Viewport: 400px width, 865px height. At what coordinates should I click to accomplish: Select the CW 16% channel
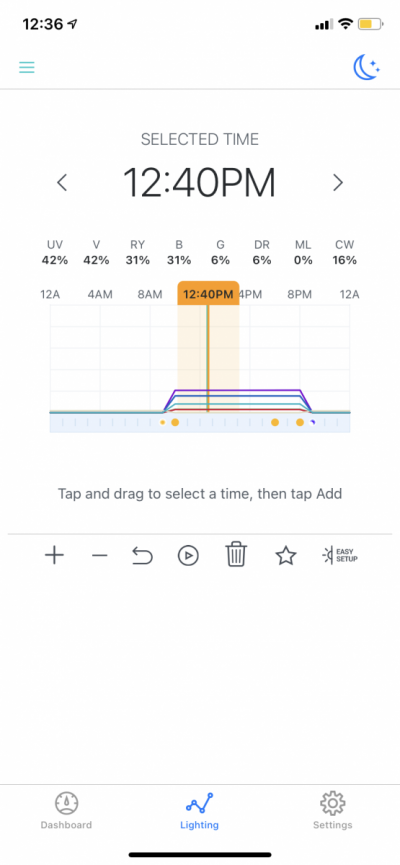pos(345,253)
